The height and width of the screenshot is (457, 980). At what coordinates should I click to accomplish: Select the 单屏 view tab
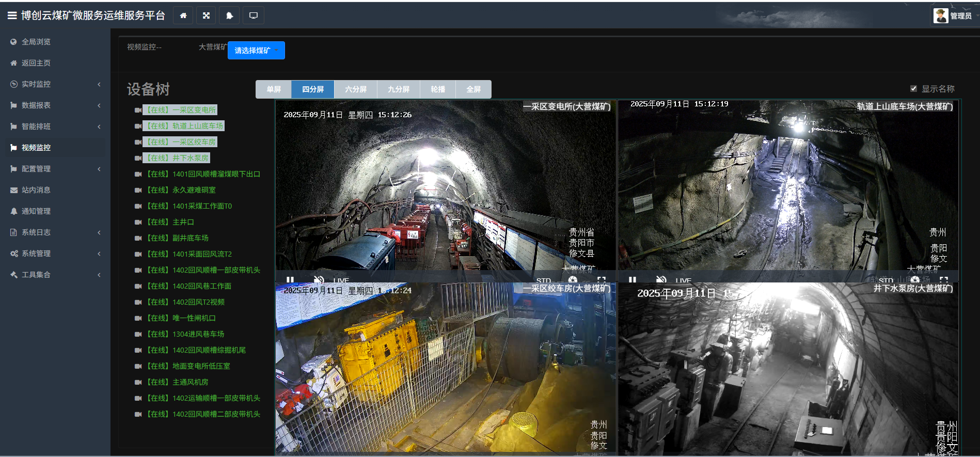coord(274,89)
